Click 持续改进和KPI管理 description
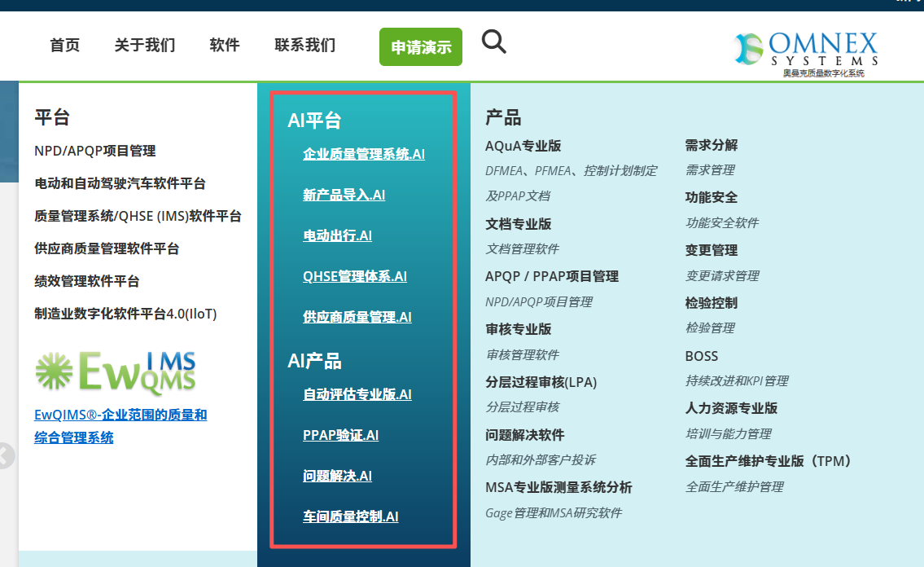The height and width of the screenshot is (567, 924). [x=737, y=380]
